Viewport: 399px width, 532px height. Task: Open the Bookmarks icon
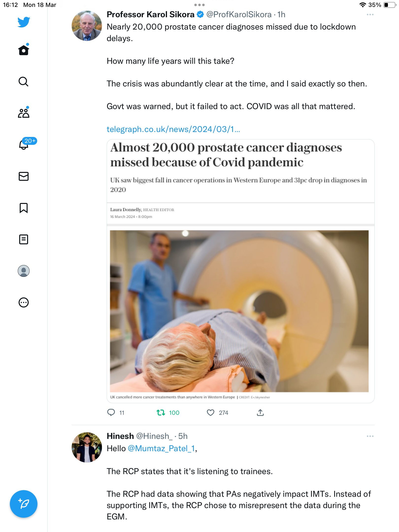(24, 208)
